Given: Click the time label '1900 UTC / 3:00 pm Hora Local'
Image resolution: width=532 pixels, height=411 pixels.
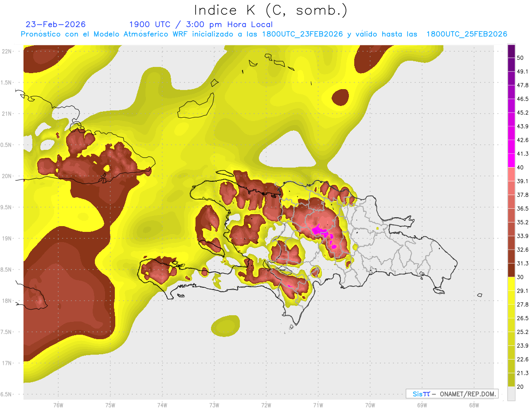Looking at the screenshot, I should (201, 24).
